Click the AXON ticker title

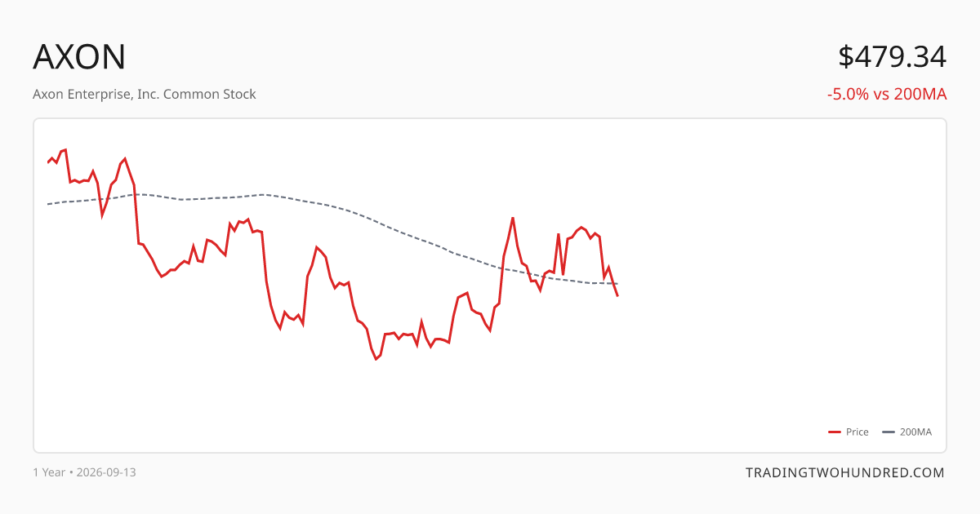79,57
